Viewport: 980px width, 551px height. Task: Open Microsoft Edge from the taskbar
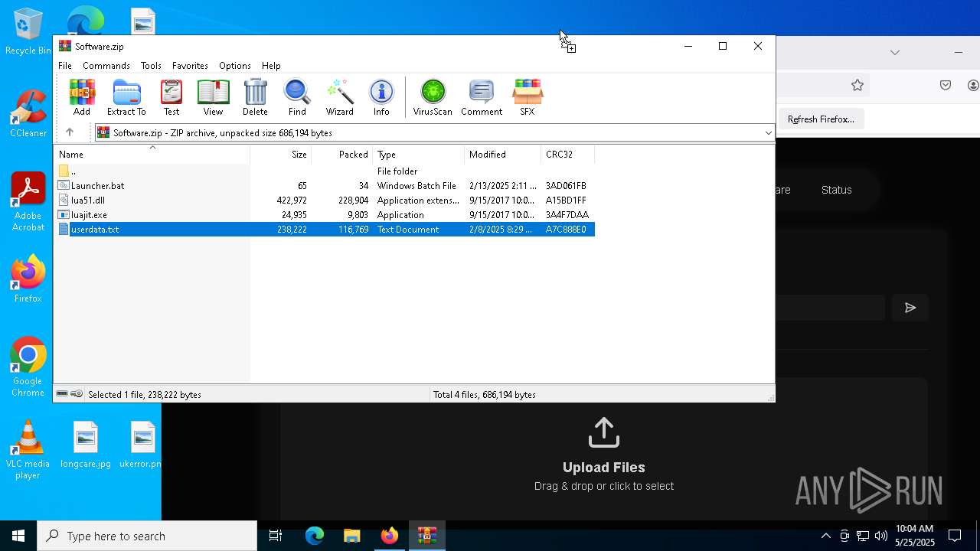pyautogui.click(x=315, y=536)
